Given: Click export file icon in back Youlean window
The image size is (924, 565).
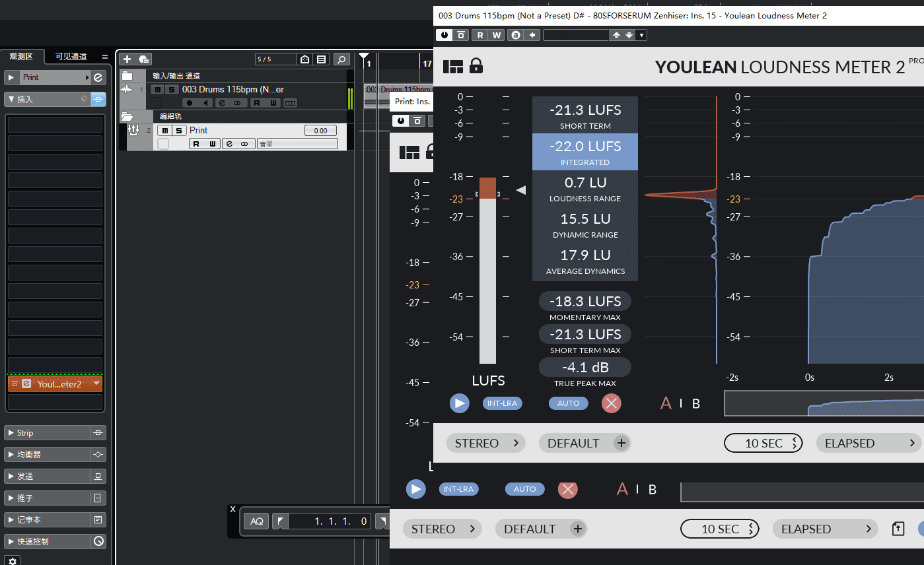Looking at the screenshot, I should coord(898,529).
